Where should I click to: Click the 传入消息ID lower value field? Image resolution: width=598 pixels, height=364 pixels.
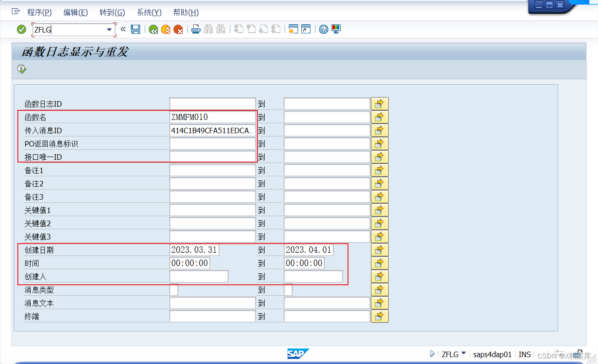212,130
